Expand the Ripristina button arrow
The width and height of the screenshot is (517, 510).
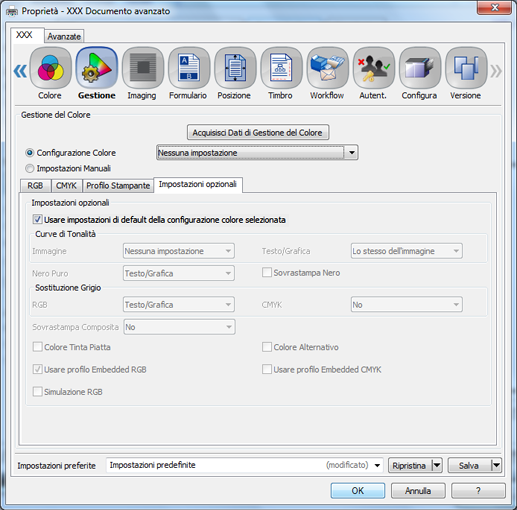437,465
